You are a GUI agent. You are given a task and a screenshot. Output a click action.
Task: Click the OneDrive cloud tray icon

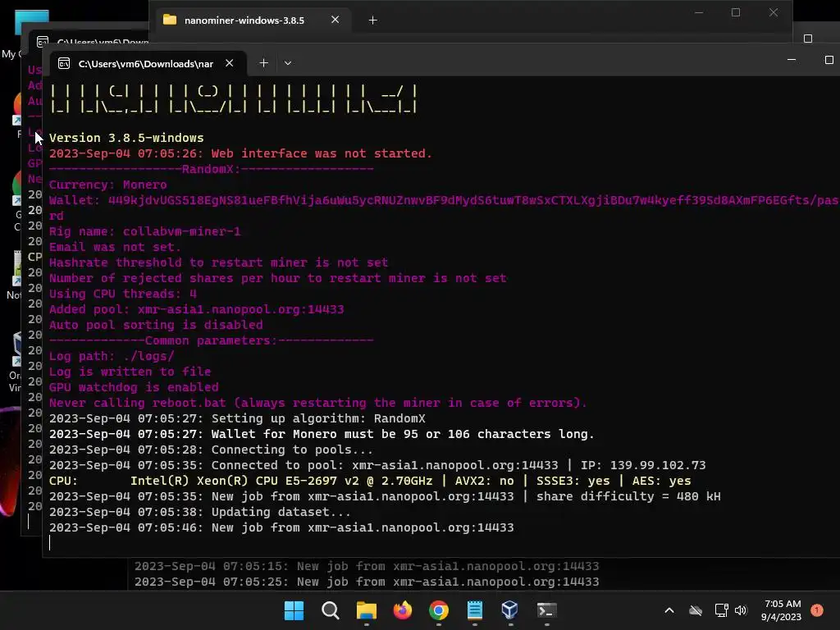click(x=696, y=610)
